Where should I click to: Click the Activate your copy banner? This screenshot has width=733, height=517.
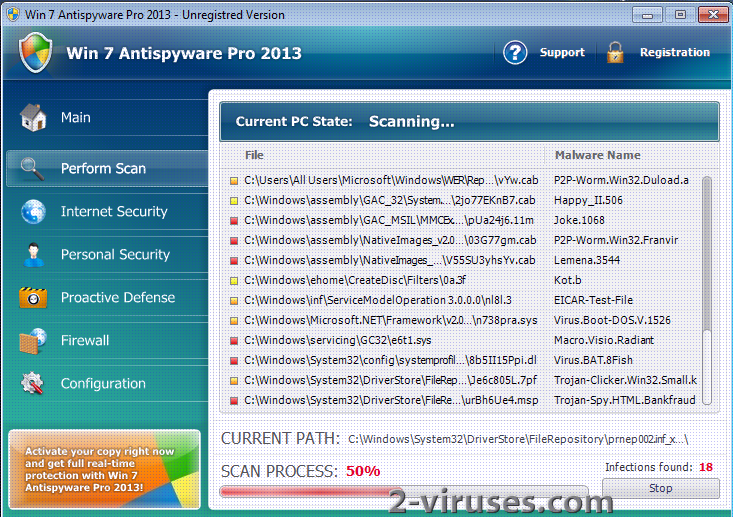(104, 469)
